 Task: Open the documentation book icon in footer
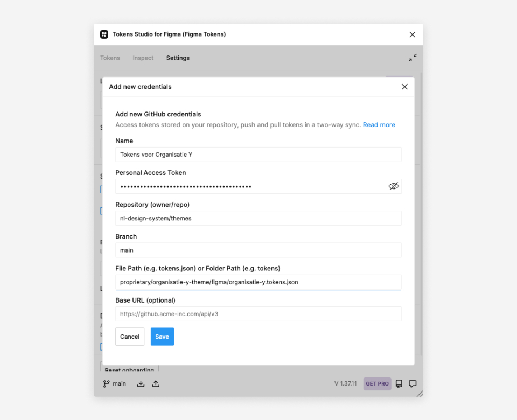pos(399,384)
